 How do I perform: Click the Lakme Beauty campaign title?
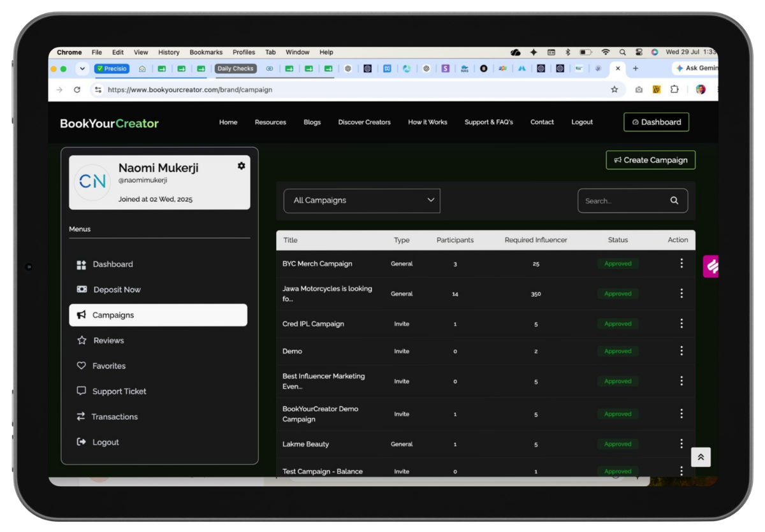tap(306, 444)
